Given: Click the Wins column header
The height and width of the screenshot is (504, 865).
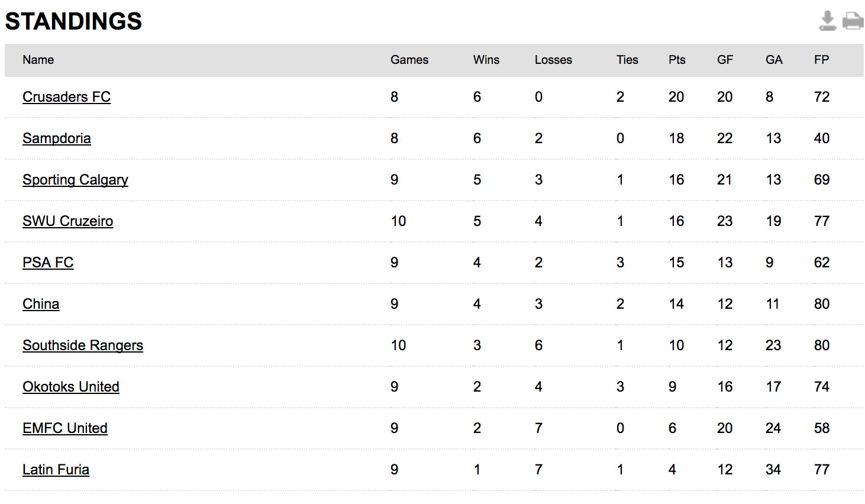Looking at the screenshot, I should pyautogui.click(x=486, y=60).
